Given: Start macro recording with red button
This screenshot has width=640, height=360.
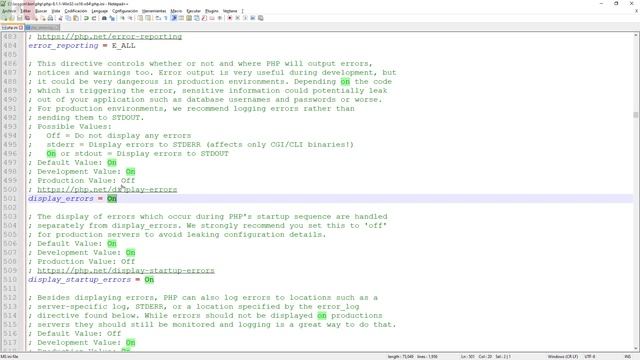Looking at the screenshot, I should pos(230,18).
